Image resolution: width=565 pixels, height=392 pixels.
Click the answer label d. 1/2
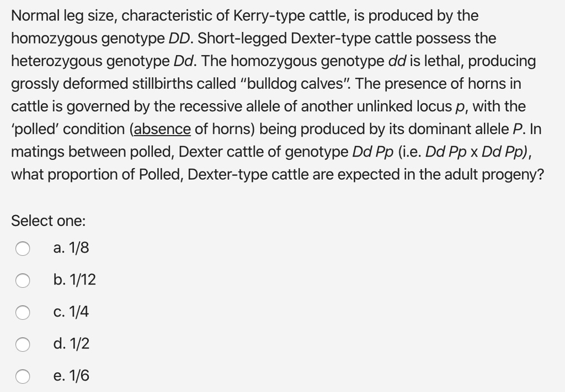pos(72,344)
